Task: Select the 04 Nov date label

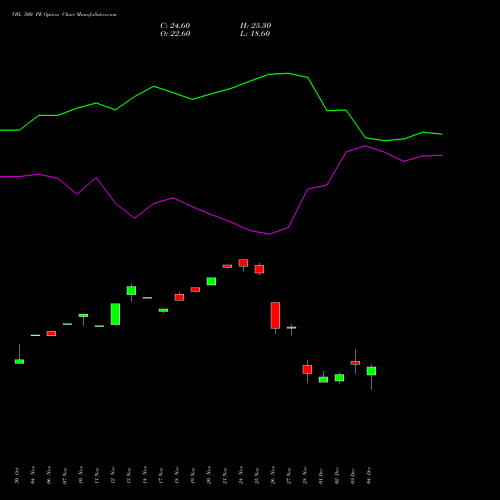Action: (x=33, y=476)
